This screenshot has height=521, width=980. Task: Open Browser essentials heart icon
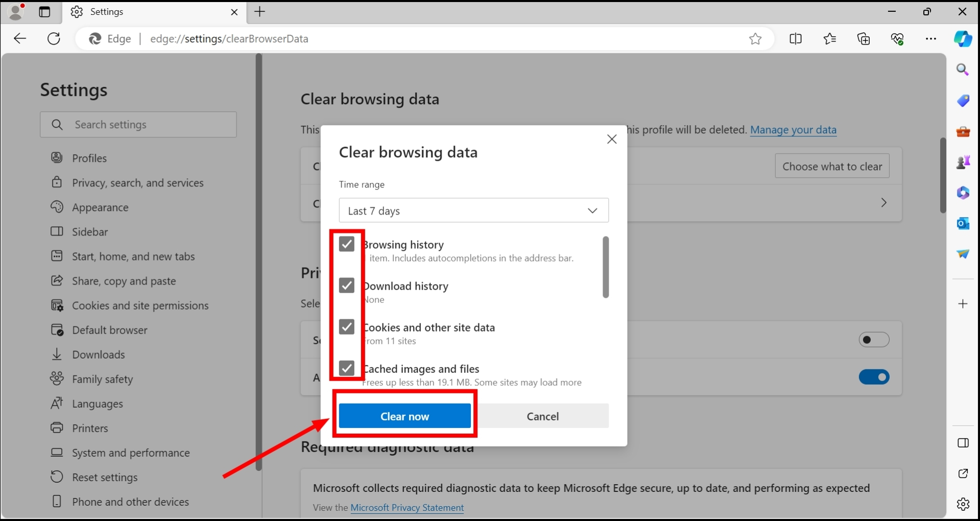898,39
